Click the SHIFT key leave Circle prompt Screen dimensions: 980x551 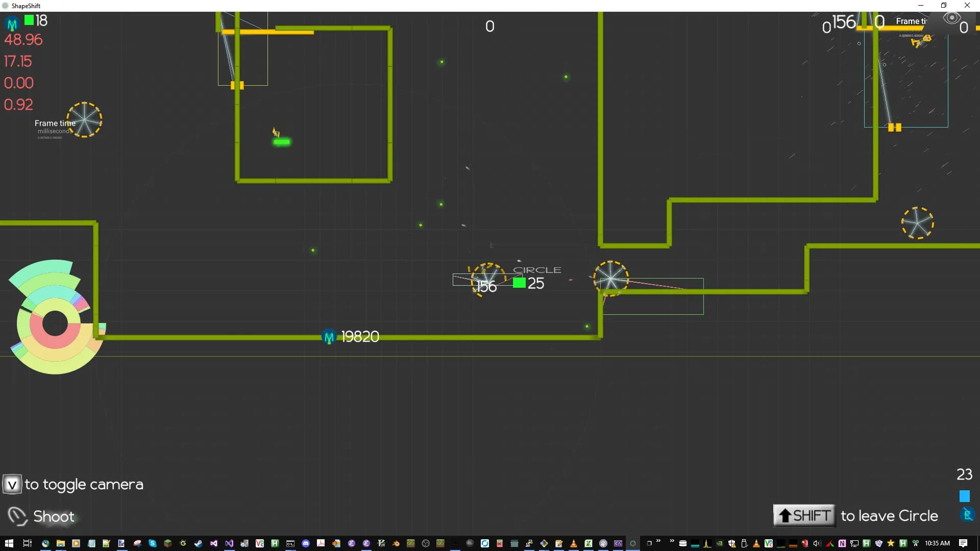804,516
